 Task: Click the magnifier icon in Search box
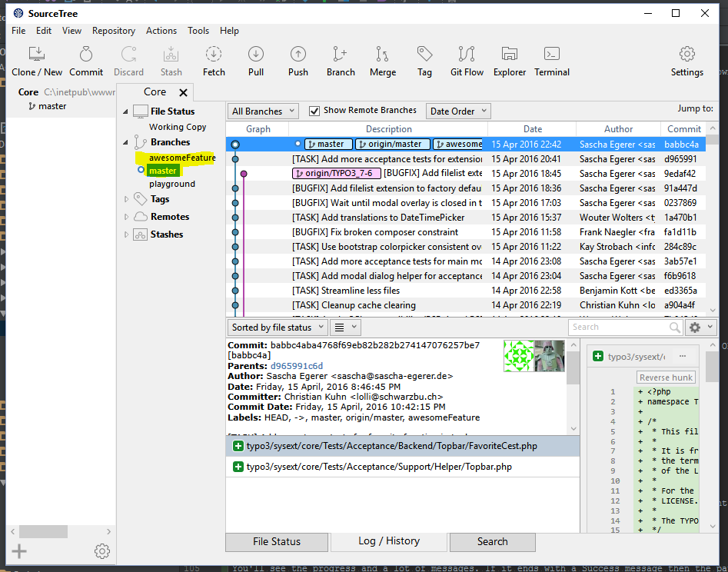tap(675, 328)
